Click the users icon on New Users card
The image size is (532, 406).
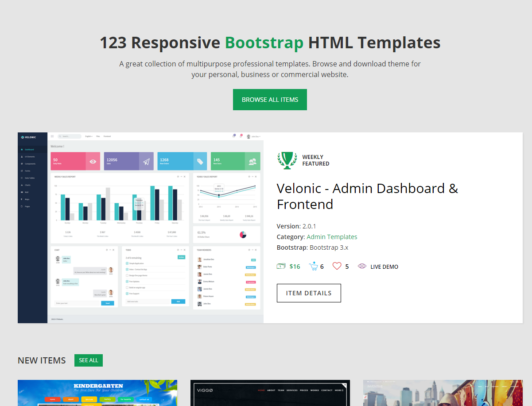252,162
